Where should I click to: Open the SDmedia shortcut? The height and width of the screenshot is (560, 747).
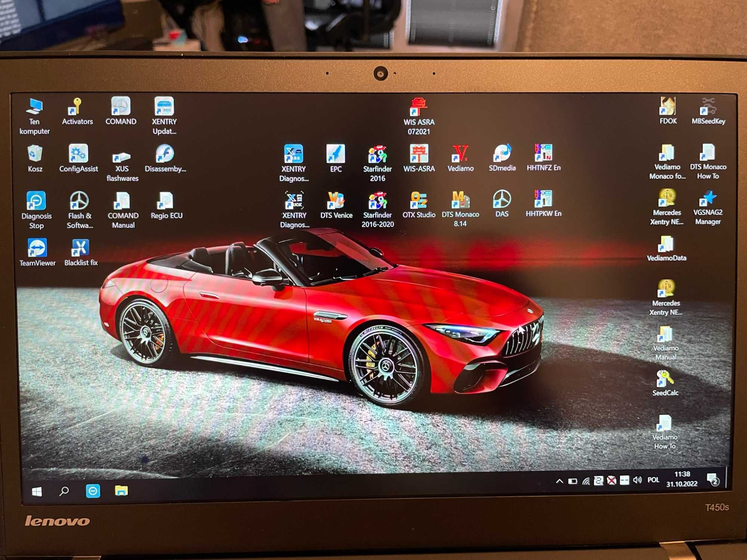(502, 158)
